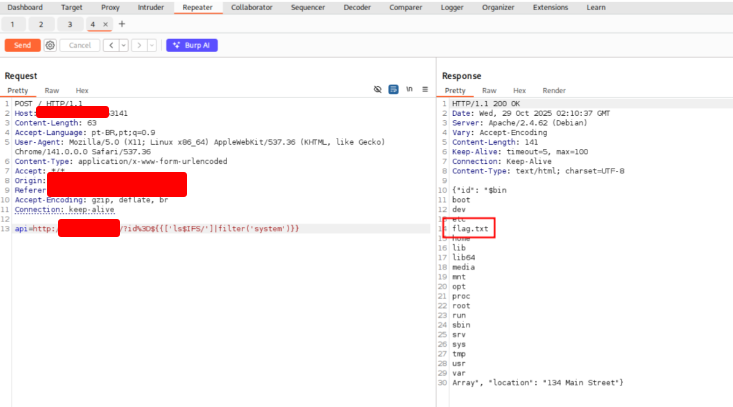
Task: Click the hide/eye-slash icon in Request panel
Action: tap(378, 90)
